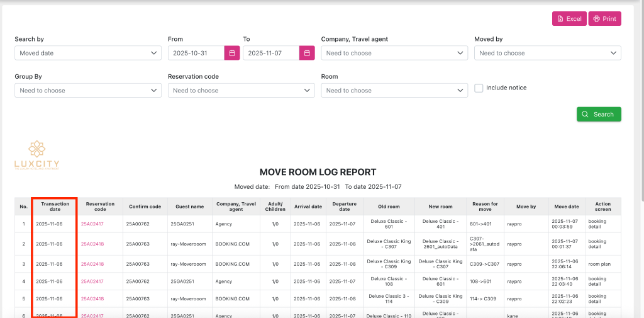Click the To date input field
The height and width of the screenshot is (318, 644).
click(x=271, y=53)
